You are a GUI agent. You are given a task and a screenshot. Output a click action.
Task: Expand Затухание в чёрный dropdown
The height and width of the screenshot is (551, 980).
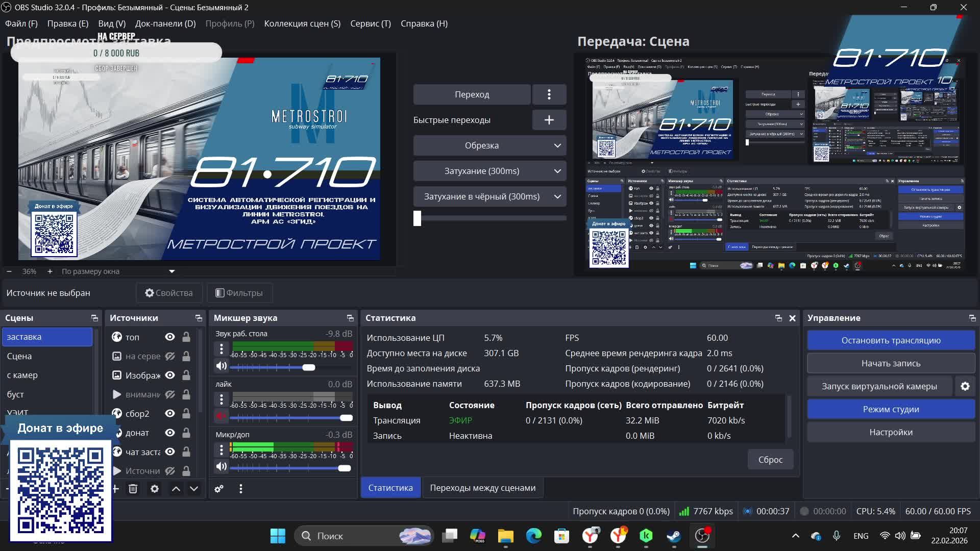coord(557,196)
